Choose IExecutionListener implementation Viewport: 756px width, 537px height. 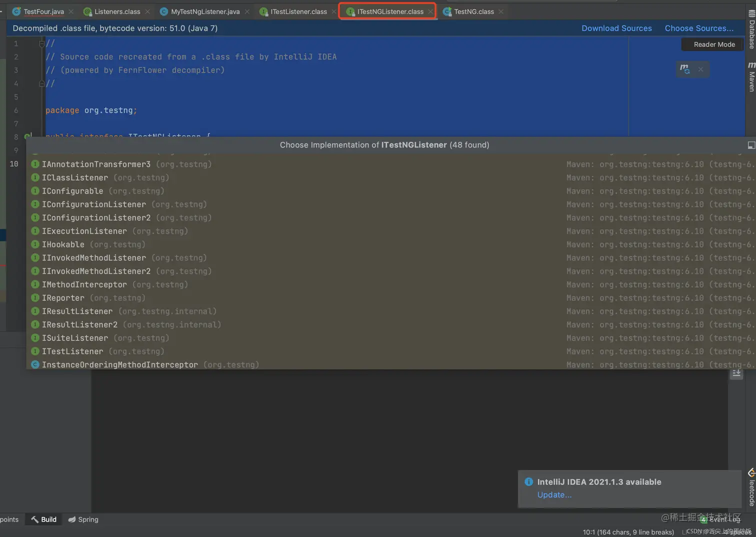391,231
